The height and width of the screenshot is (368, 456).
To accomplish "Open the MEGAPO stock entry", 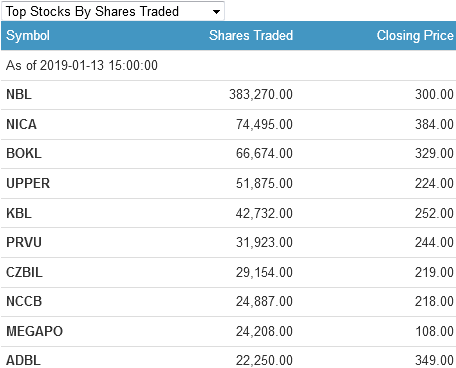I will tap(228, 331).
